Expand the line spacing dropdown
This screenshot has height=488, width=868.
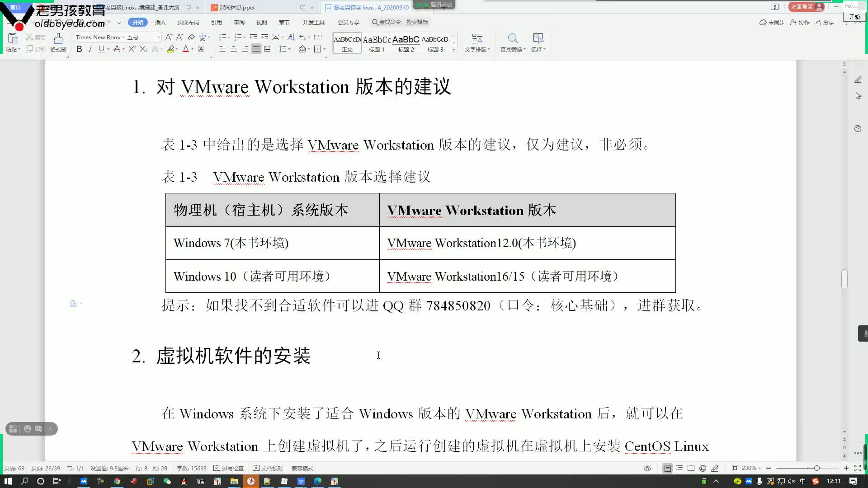coord(289,49)
